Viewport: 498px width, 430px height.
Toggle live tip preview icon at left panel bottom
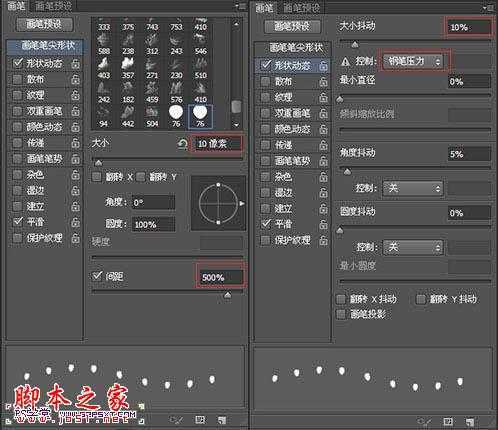[x=176, y=420]
